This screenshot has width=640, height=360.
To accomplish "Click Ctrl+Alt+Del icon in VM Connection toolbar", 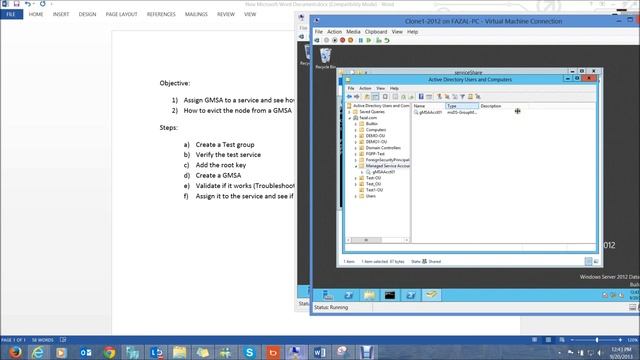I will click(317, 40).
